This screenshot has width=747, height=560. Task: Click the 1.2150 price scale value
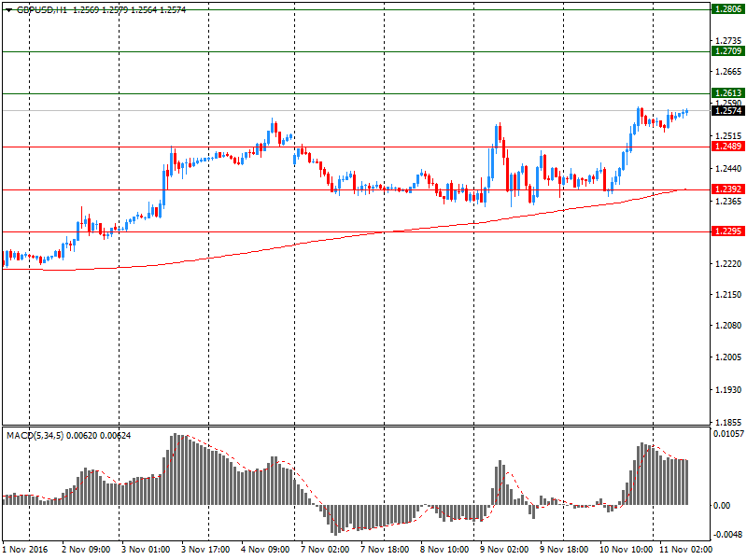[x=728, y=295]
